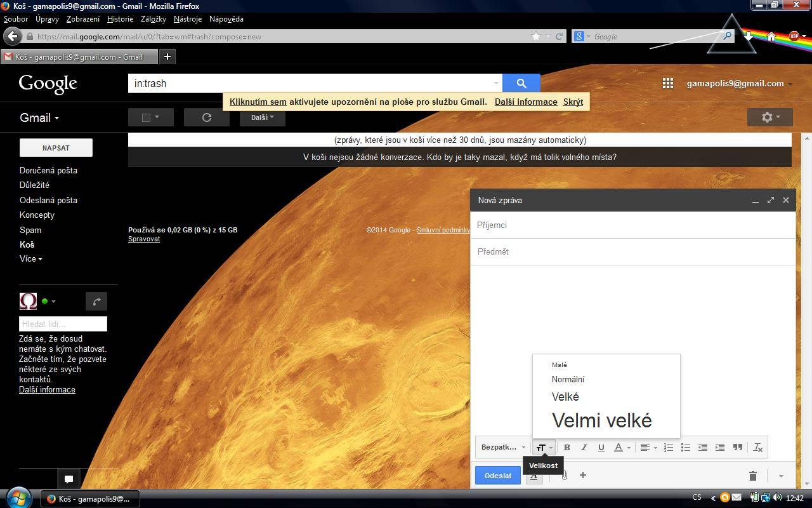Toggle bold formatting in compose toolbar

567,447
